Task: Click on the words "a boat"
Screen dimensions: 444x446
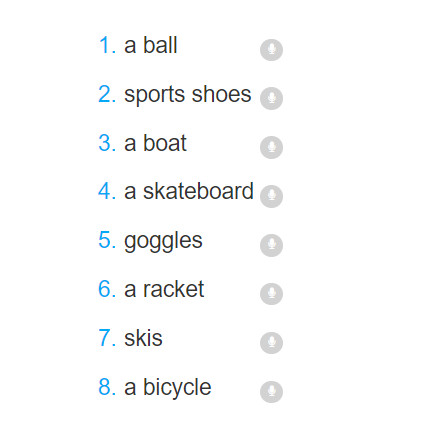Action: point(155,143)
